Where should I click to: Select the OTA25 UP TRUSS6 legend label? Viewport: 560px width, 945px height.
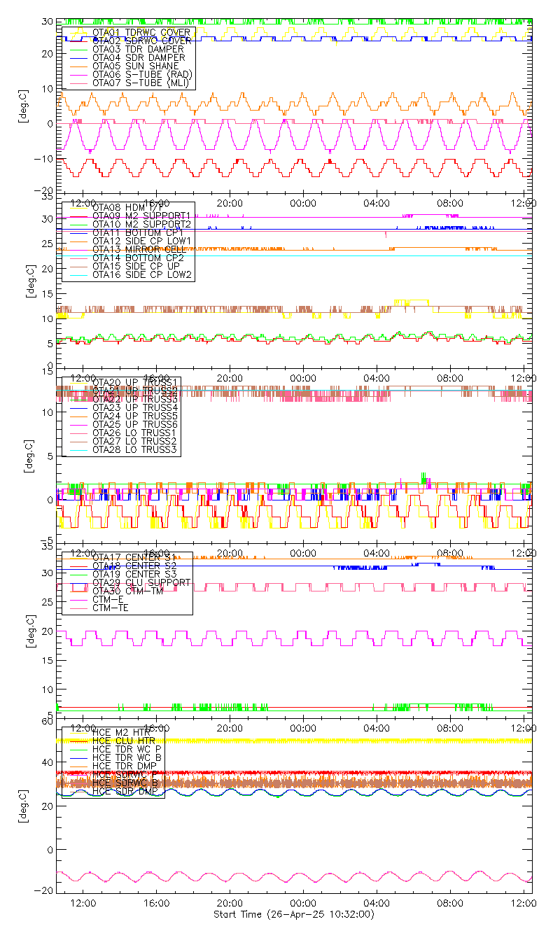point(135,424)
